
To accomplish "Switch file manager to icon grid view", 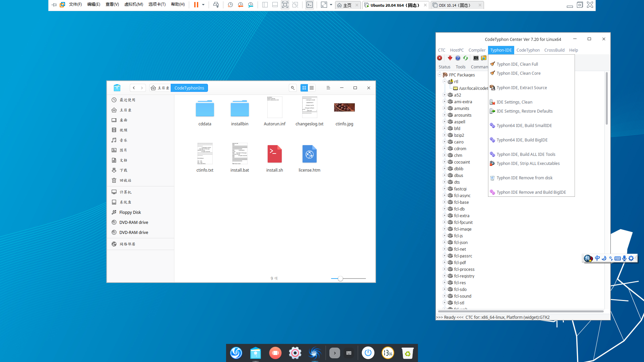I will pos(304,88).
